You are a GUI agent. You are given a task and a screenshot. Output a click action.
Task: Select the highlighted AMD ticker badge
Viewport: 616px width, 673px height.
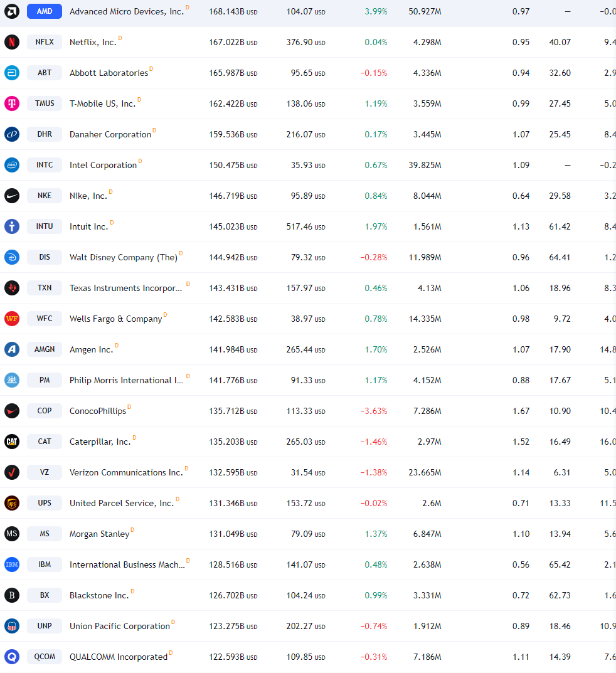45,11
